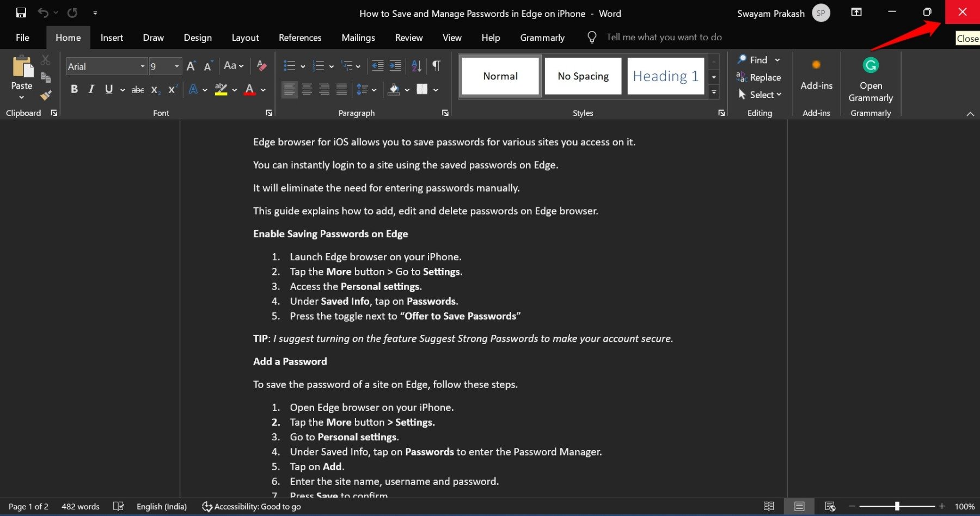Click the Tell me what you want search box

click(x=664, y=37)
